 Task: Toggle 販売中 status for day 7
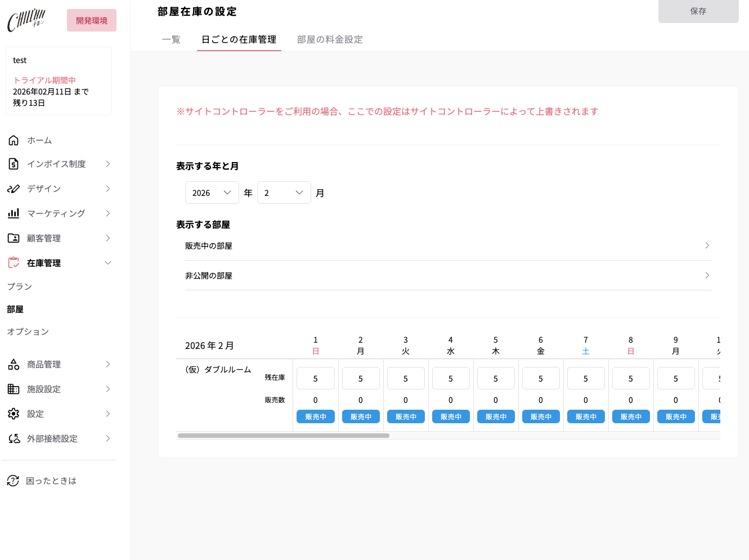pyautogui.click(x=586, y=416)
